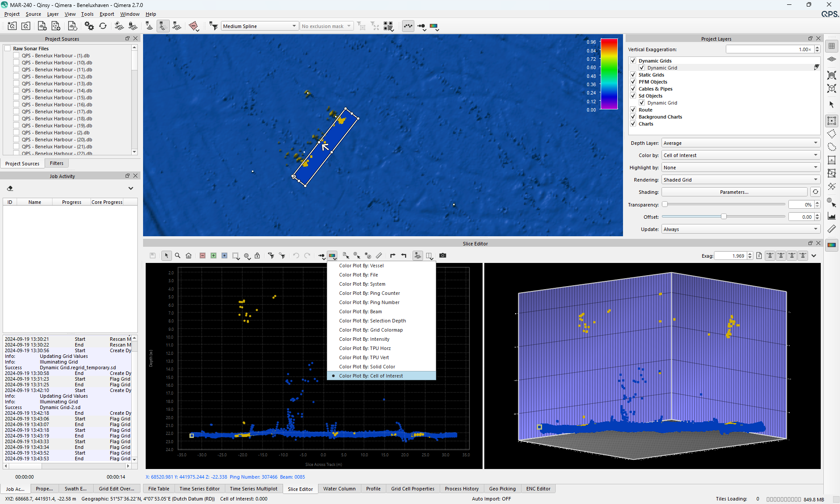The width and height of the screenshot is (840, 504).
Task: Open the Medium Spline dropdown
Action: pyautogui.click(x=260, y=26)
